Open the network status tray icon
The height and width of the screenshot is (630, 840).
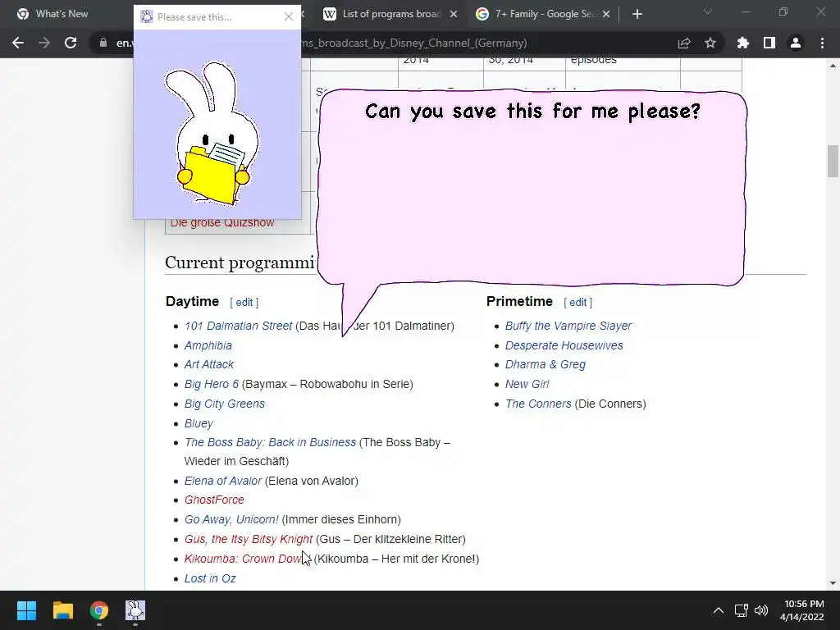pos(741,610)
